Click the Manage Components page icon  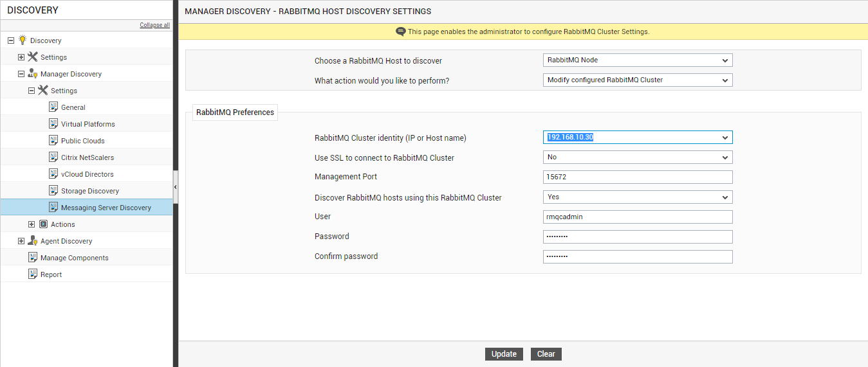pyautogui.click(x=33, y=257)
